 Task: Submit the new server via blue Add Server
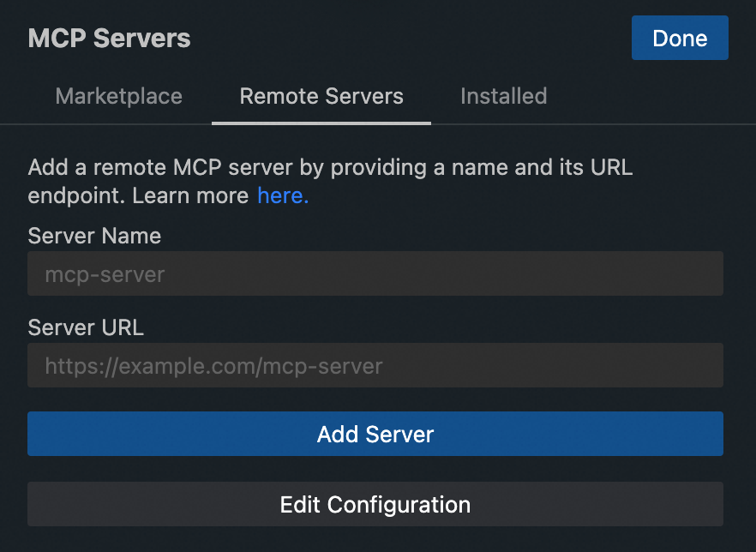375,434
